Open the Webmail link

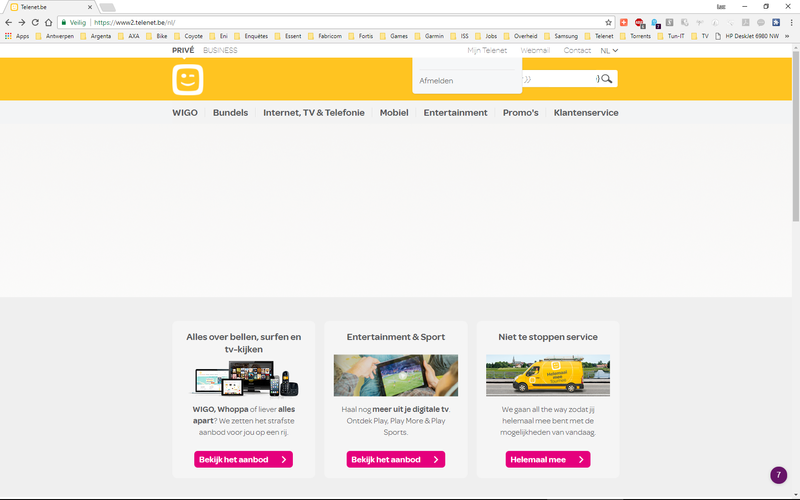tap(535, 50)
